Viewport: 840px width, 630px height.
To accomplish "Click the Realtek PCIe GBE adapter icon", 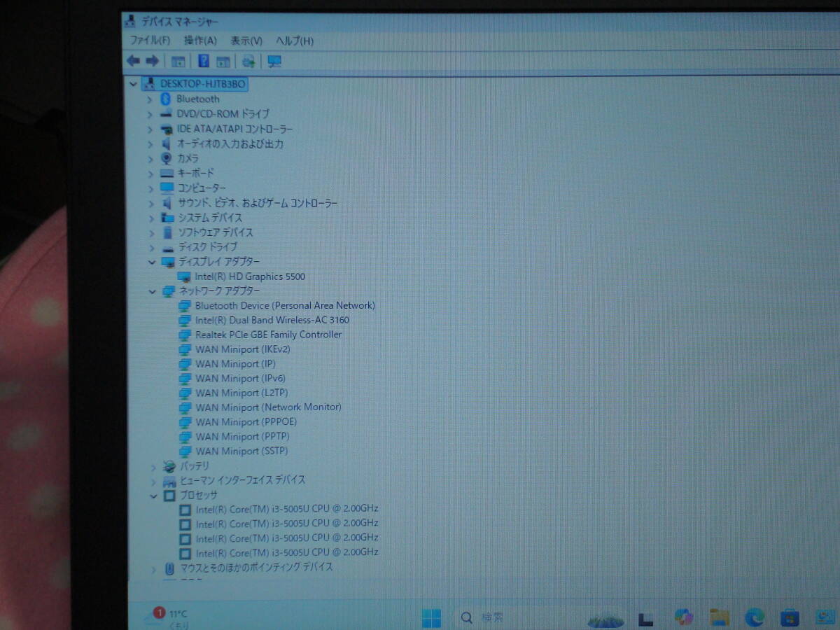I will click(x=184, y=335).
